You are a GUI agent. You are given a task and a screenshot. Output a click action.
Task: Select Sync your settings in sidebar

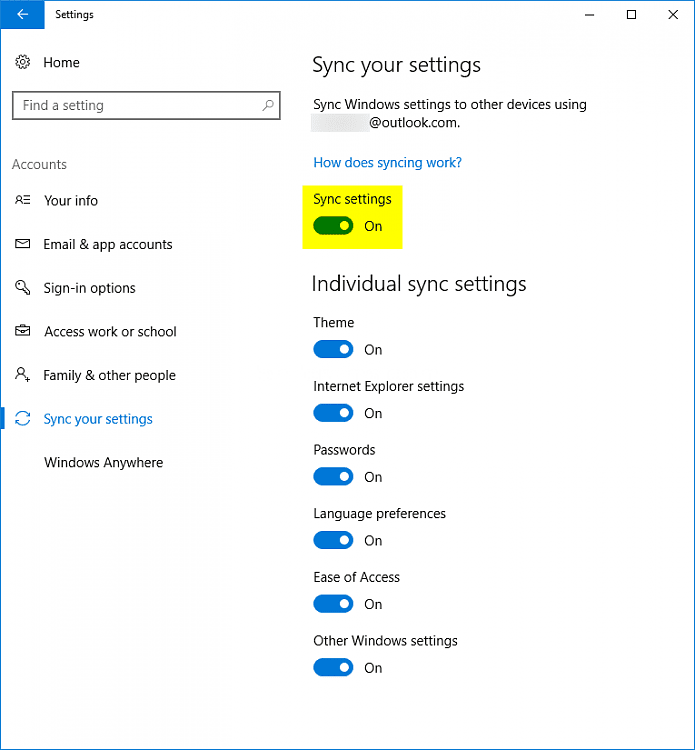98,419
